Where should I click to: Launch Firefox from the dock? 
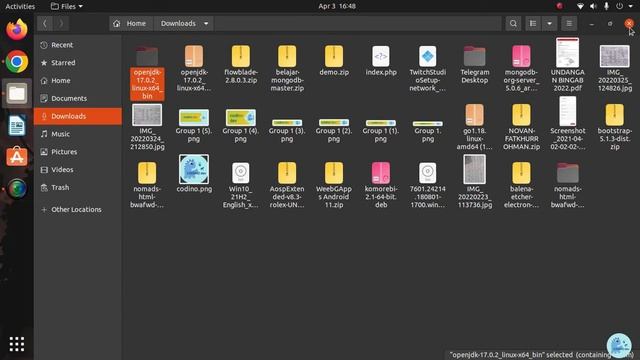[x=17, y=30]
